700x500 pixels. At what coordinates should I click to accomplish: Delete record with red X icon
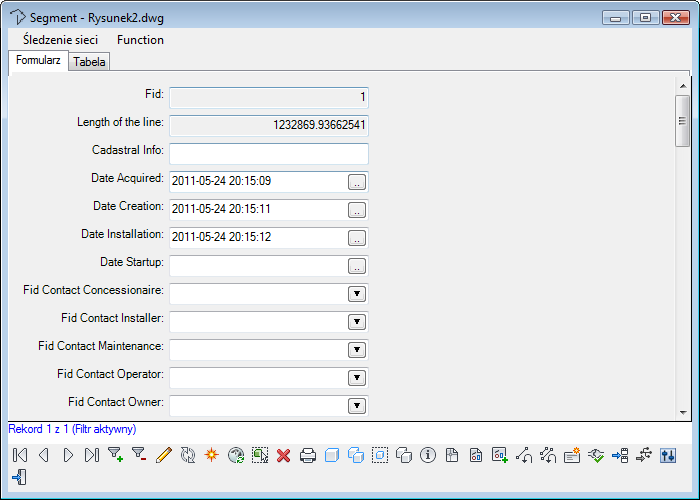tap(283, 455)
